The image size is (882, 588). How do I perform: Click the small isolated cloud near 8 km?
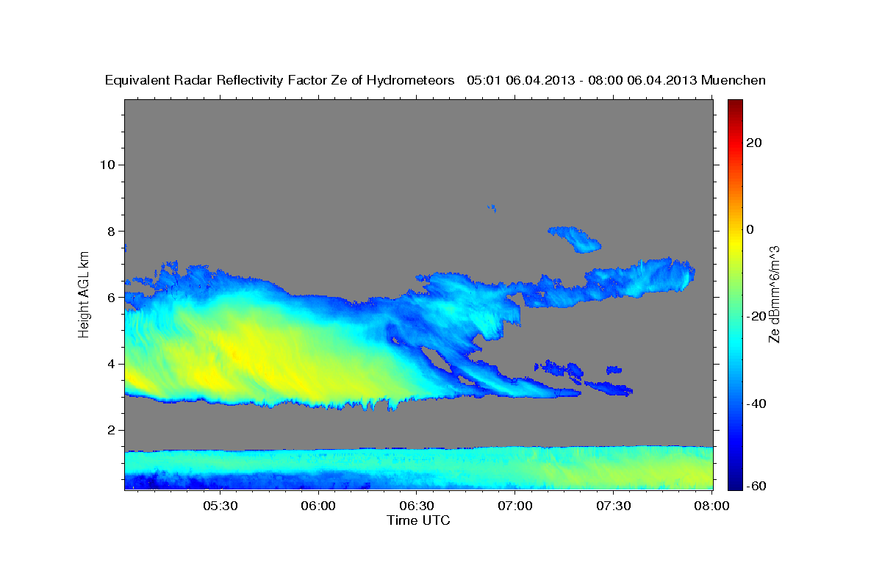pyautogui.click(x=576, y=238)
